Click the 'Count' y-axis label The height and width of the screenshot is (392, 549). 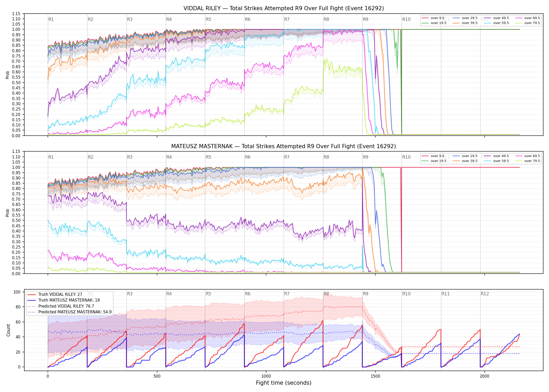pos(8,330)
